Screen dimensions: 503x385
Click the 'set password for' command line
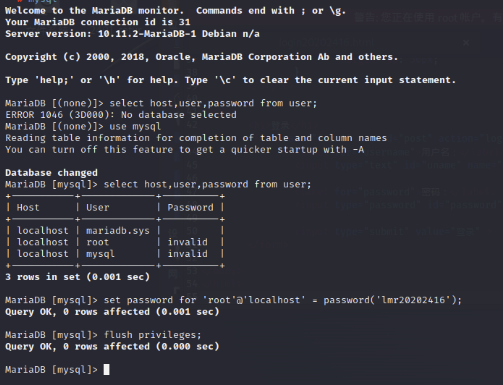point(233,300)
